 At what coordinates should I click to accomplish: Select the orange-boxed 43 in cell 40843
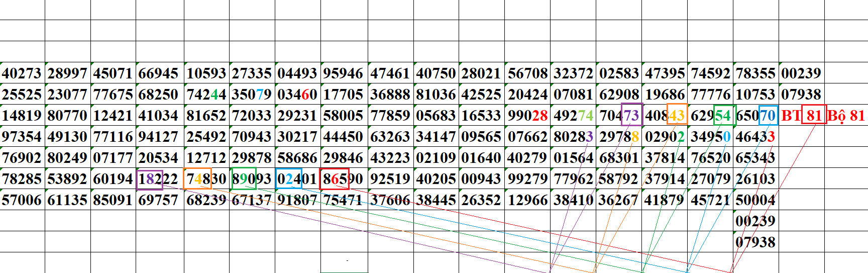tap(677, 115)
